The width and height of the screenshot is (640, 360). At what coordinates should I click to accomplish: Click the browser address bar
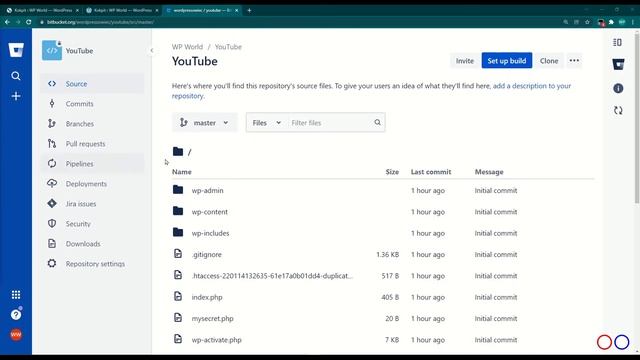point(300,22)
